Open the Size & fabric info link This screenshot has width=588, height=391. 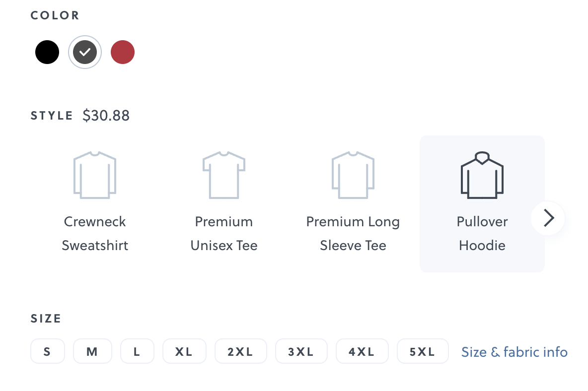(514, 352)
